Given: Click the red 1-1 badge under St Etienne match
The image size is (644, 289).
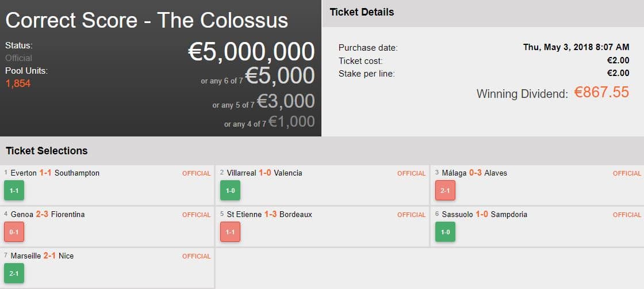Looking at the screenshot, I should click(x=230, y=232).
